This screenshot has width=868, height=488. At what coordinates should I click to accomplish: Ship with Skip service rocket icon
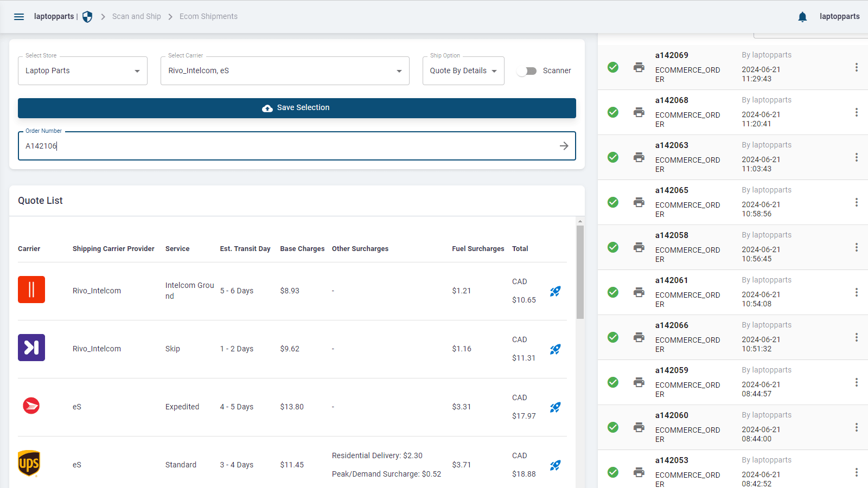coord(555,349)
